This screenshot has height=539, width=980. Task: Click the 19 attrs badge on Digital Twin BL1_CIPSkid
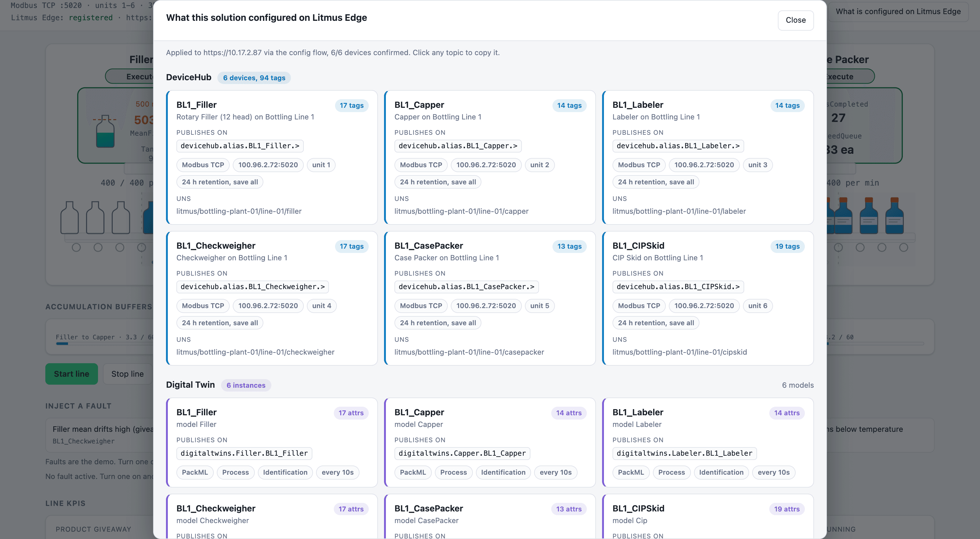tap(787, 509)
